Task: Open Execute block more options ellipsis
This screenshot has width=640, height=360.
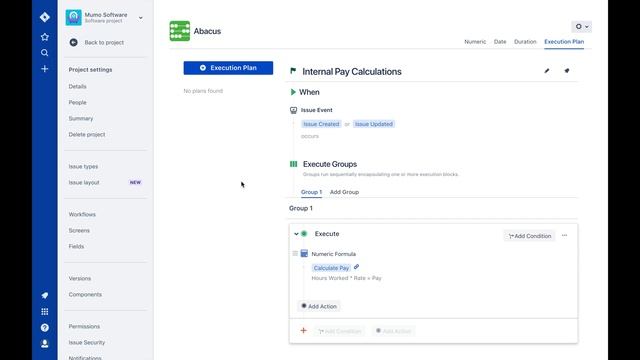Action: (x=564, y=236)
